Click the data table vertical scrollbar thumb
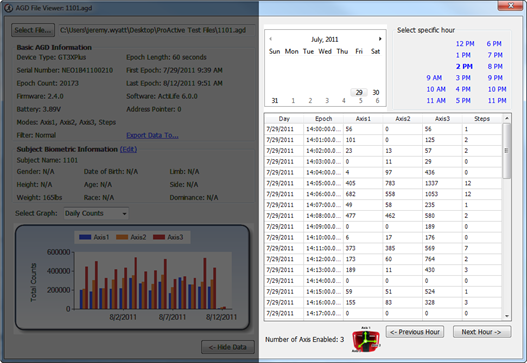The image size is (527, 363). pyautogui.click(x=506, y=151)
